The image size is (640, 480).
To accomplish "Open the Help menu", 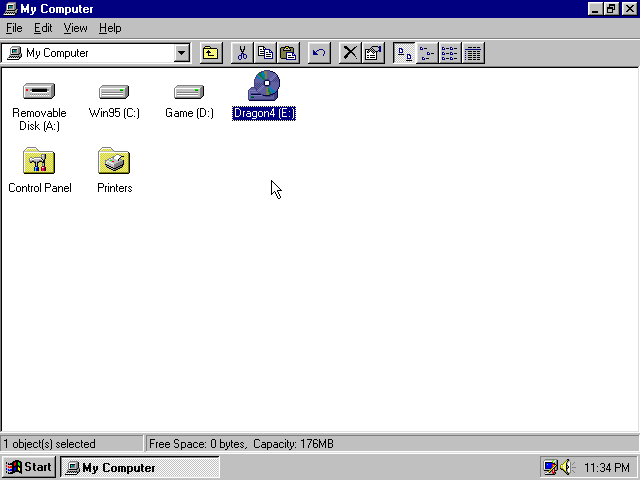I will pos(110,28).
